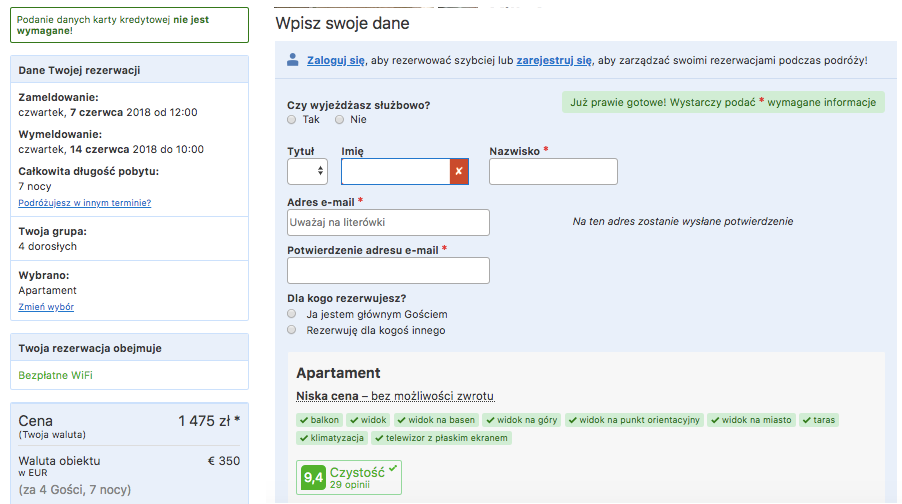Click the Wpisz swoje dane heading
Screen dimensions: 902x504
342,24
